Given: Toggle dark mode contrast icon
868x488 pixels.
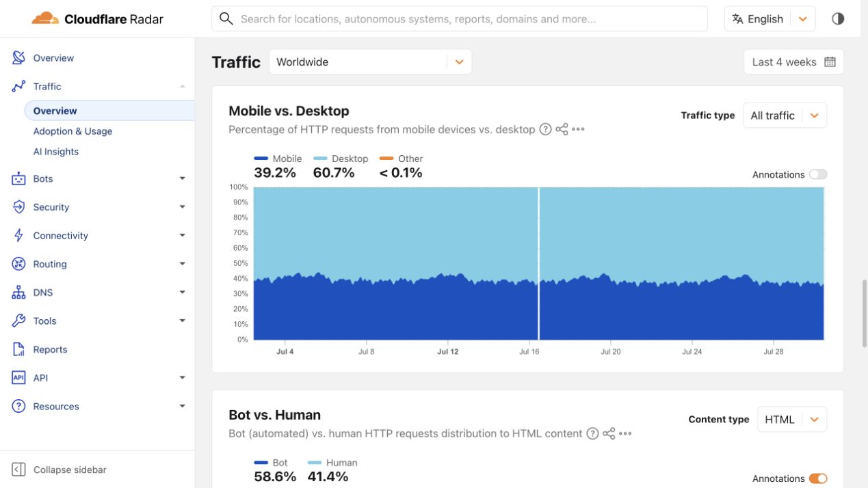Looking at the screenshot, I should [838, 19].
